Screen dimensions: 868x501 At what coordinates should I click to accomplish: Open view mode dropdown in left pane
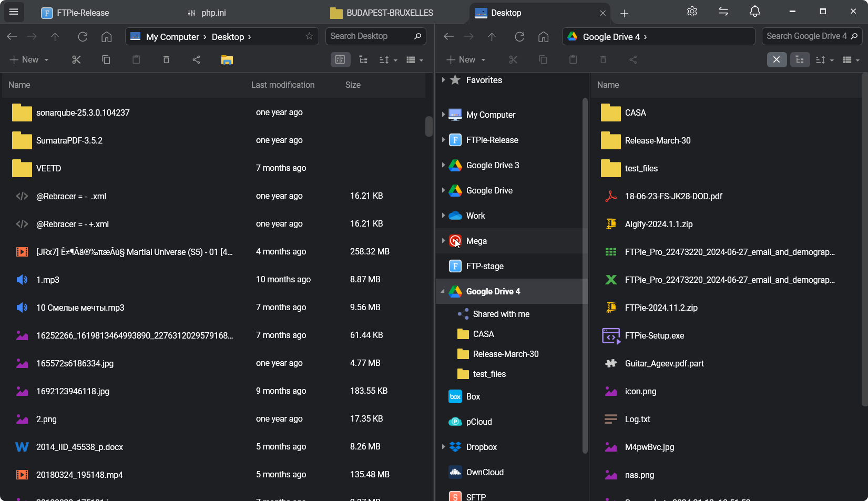pyautogui.click(x=415, y=60)
